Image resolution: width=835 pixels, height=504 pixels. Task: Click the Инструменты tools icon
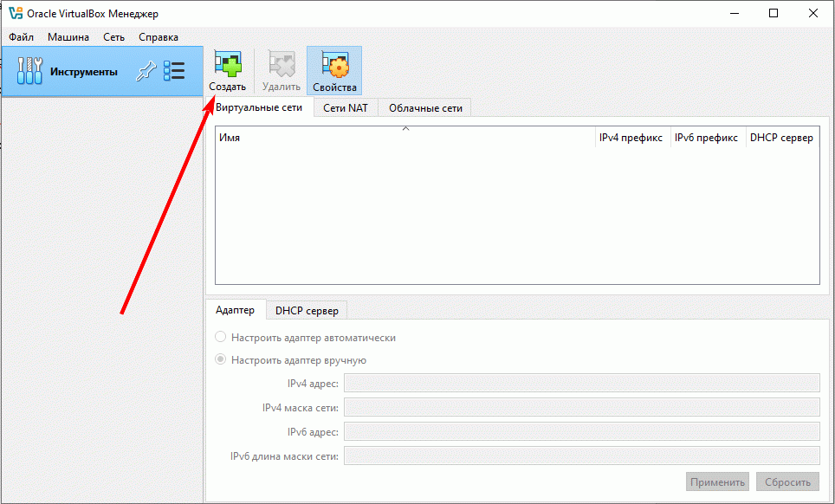[29, 72]
